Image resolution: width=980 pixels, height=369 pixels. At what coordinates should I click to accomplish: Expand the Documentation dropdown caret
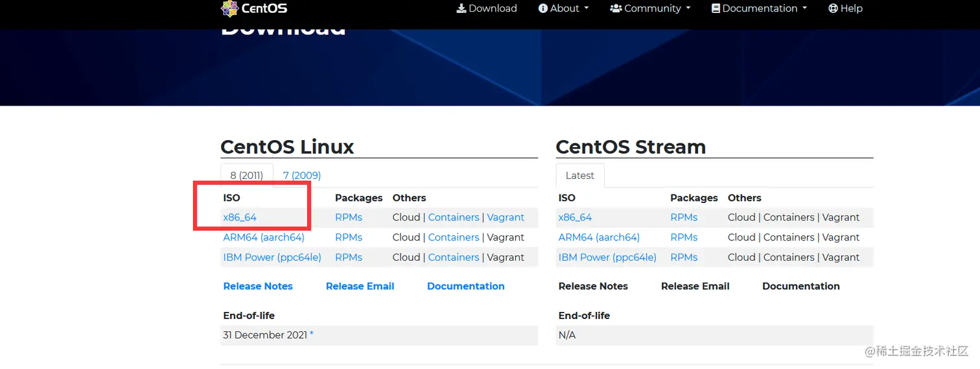pos(805,8)
